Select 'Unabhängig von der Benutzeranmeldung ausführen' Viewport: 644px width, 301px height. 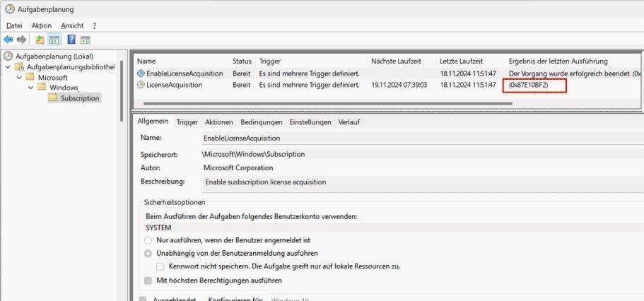148,254
